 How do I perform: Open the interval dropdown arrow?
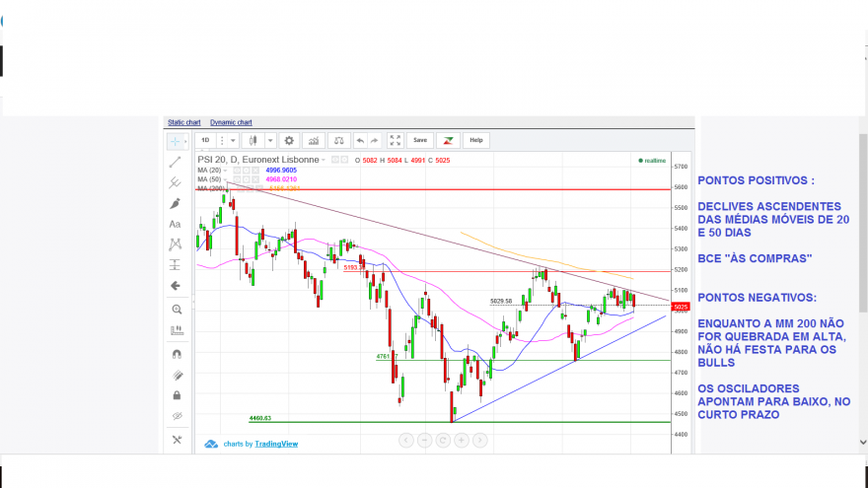pos(233,141)
